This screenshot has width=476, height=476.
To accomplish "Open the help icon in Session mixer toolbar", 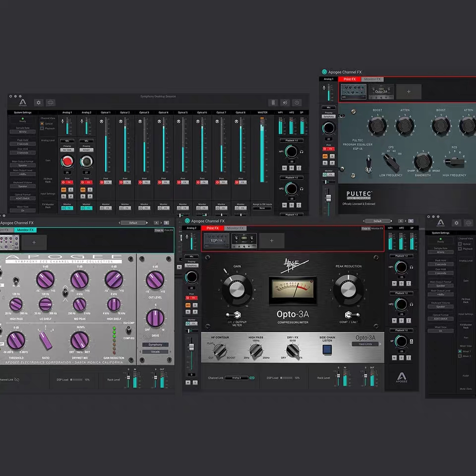I will click(x=297, y=103).
